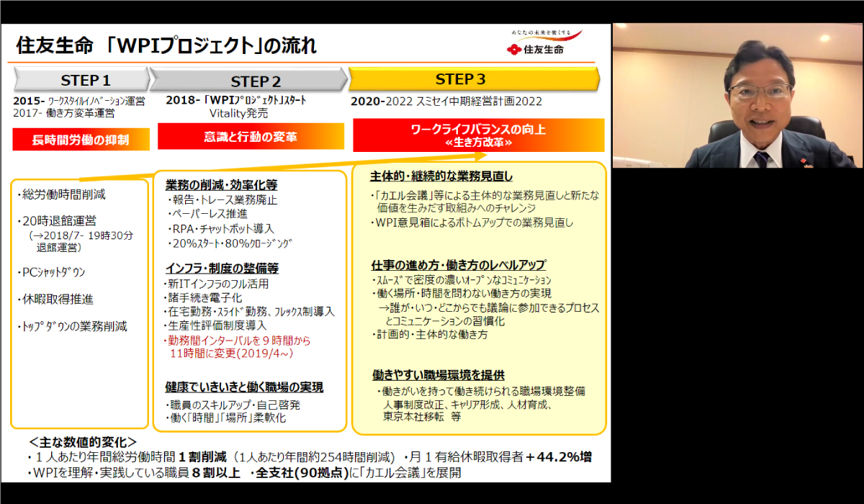Click the slide title 「WPIプロジェクト」の流れ
Viewport: 864px width, 504px height.
(210, 47)
